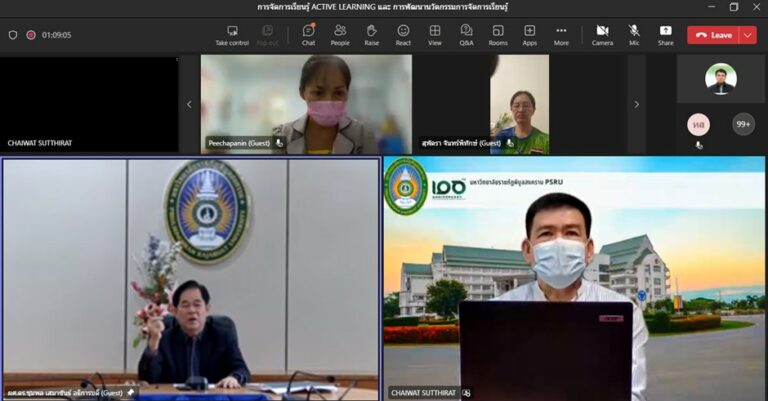Share your screen content

(x=665, y=35)
